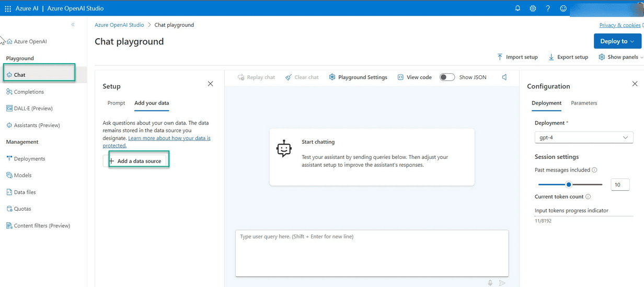Viewport: 644px width, 287px height.
Task: Open the notifications bell icon
Action: click(517, 8)
